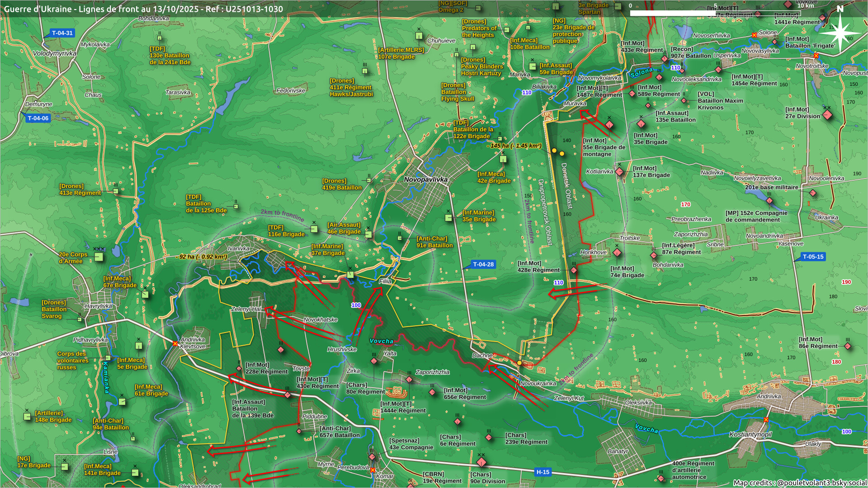Screen dimensions: 868x488
Task: Click the 137e Brigade diamond at Kotliarivka
Action: coord(619,172)
